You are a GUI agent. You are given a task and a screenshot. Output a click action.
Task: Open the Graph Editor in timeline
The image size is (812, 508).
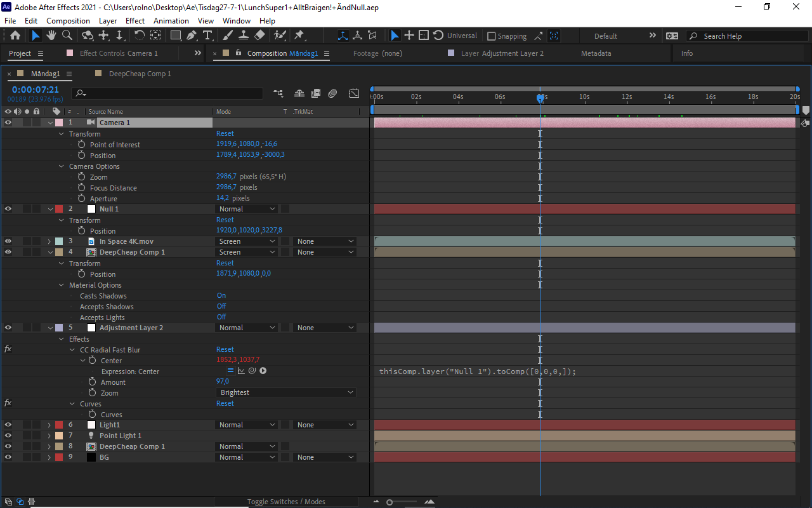click(354, 93)
